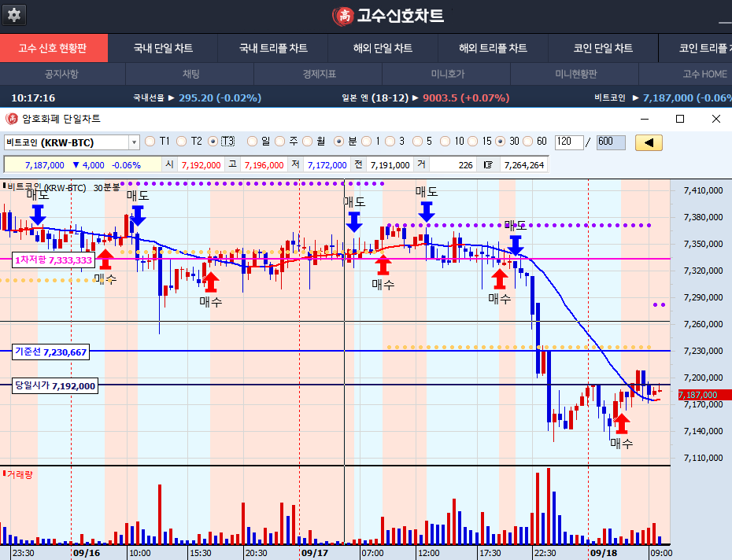Open the 공지사항 menu item
This screenshot has width=732, height=560.
click(x=61, y=74)
